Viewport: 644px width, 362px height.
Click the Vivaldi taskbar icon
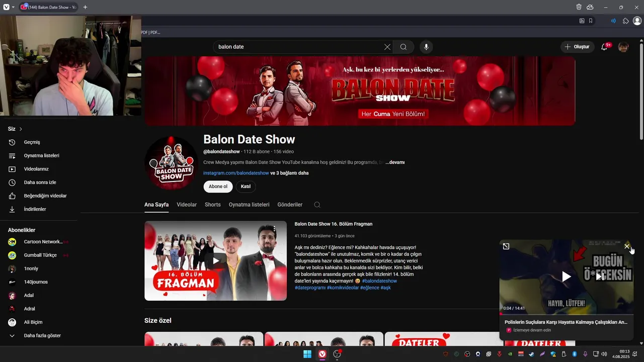pos(322,354)
